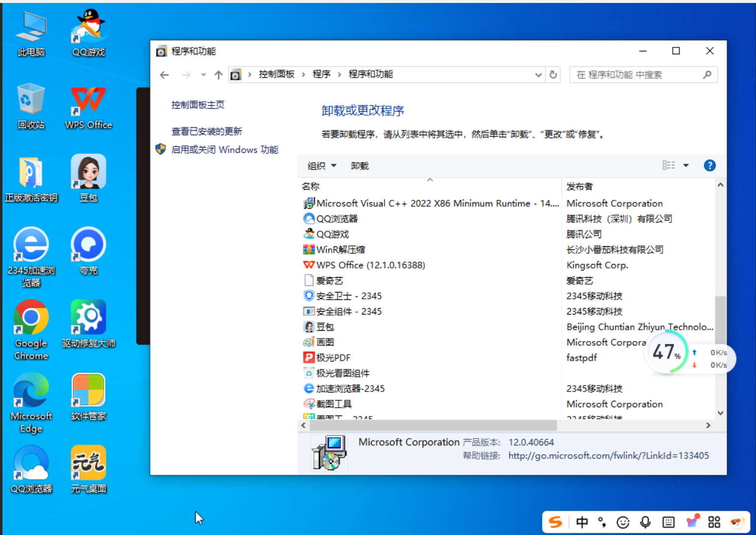
Task: Open 查看已安装的更新 link
Action: (x=206, y=131)
